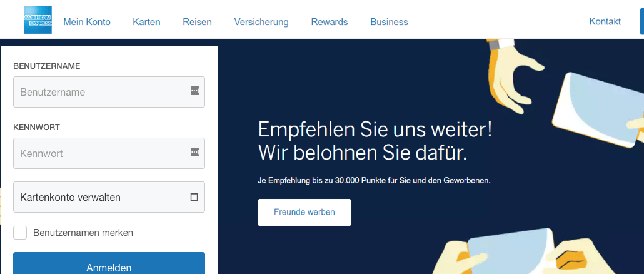
Task: Click the Freunde werben button
Action: point(304,212)
